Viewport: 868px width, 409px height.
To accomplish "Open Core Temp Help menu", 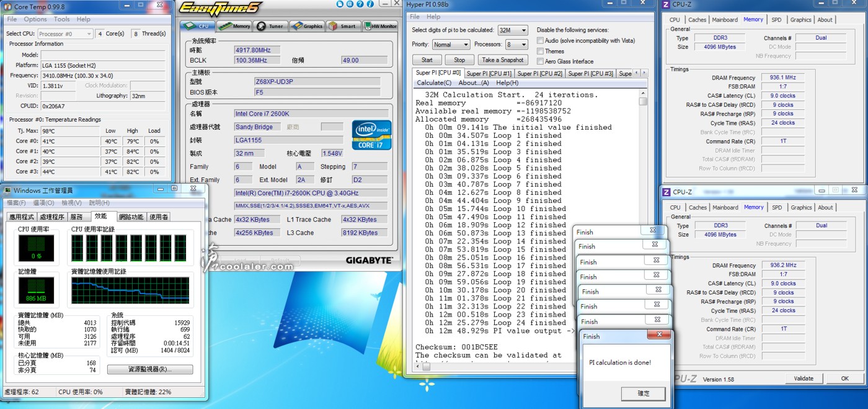I will point(83,19).
